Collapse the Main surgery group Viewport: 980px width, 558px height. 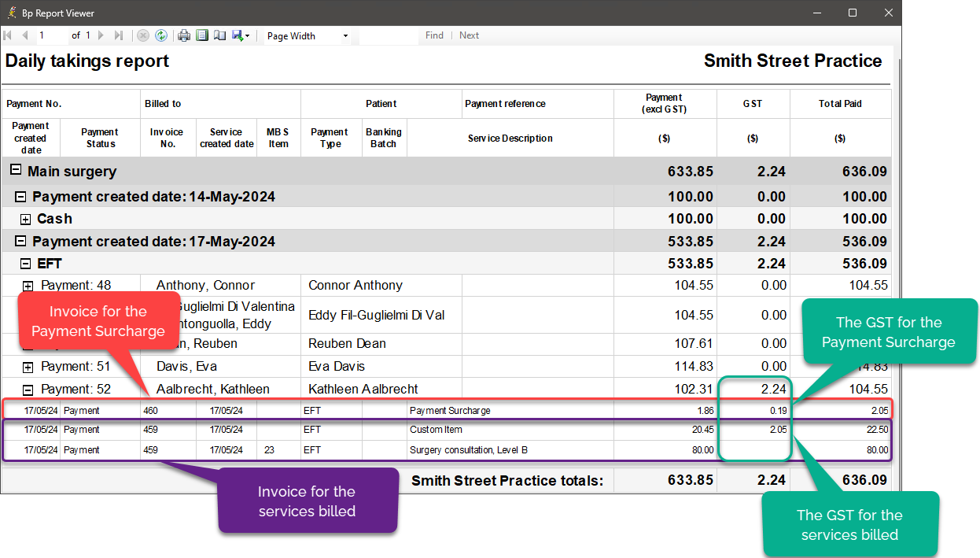16,171
